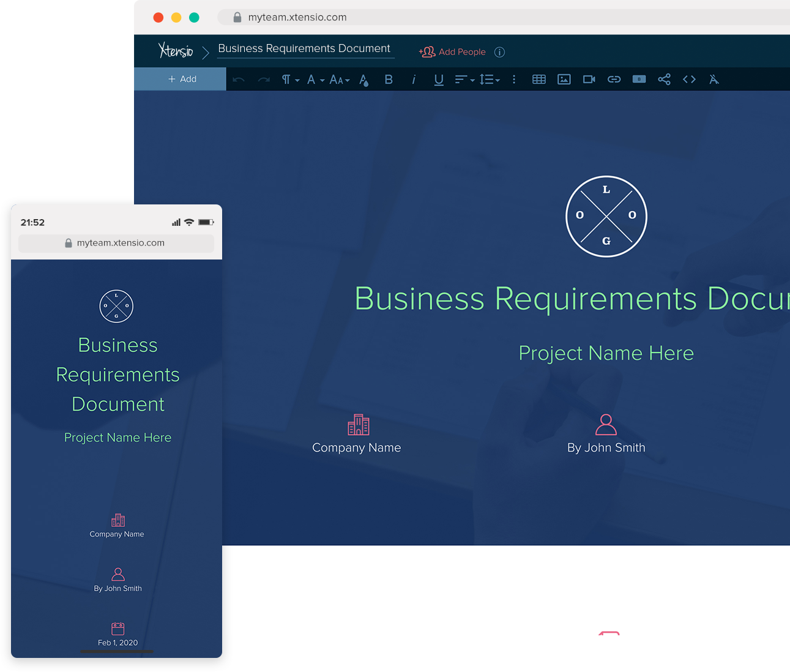Image resolution: width=790 pixels, height=672 pixels.
Task: Open the overflow menu with three dots
Action: 514,79
